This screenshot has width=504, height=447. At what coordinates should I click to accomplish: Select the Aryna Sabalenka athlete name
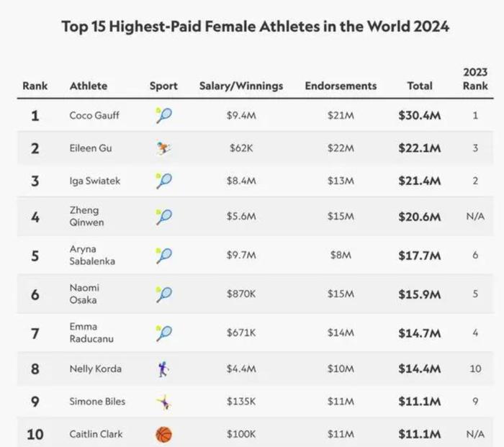tap(92, 255)
